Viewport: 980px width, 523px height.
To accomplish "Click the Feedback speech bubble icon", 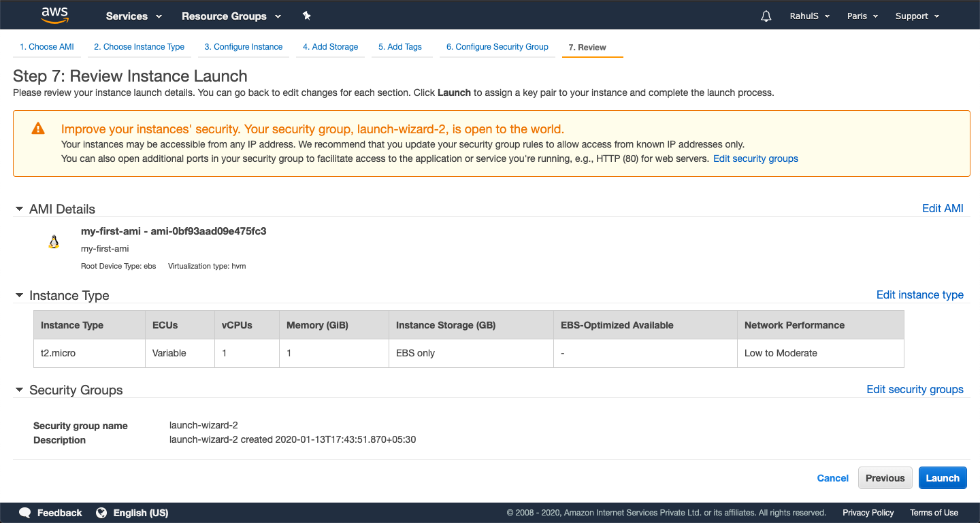I will [x=24, y=512].
